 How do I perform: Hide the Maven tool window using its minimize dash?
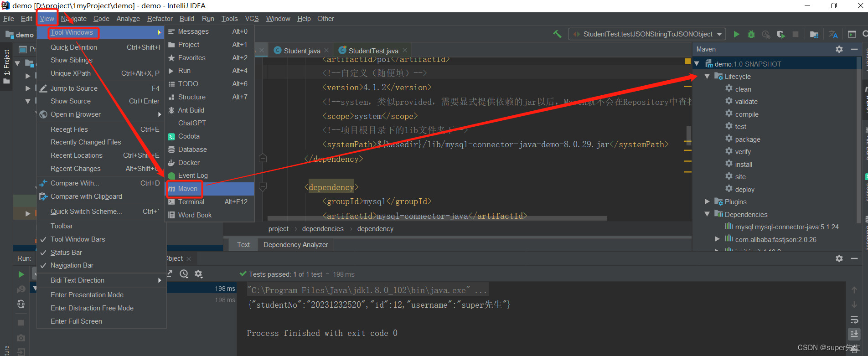point(854,49)
